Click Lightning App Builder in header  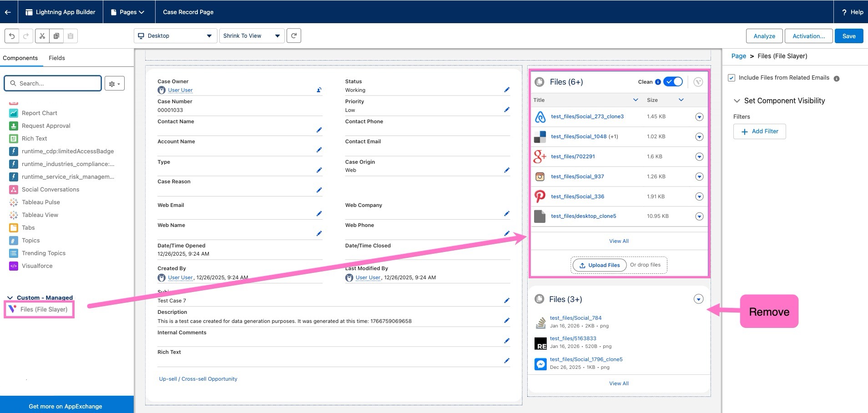click(61, 12)
